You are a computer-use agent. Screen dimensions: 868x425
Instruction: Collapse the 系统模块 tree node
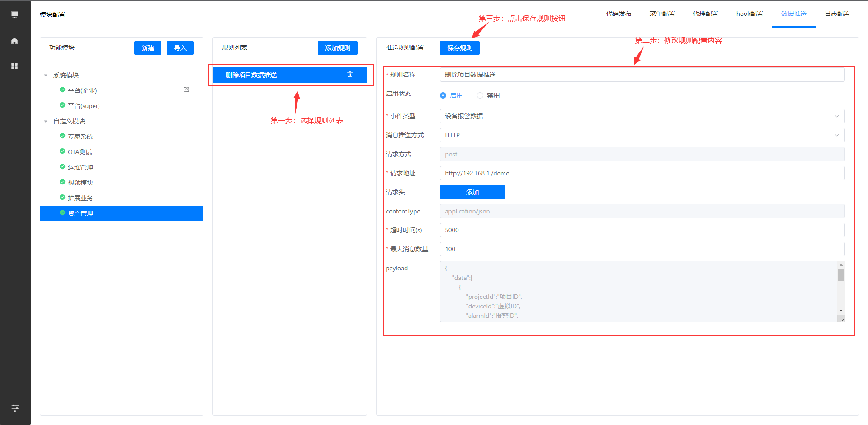pos(46,75)
